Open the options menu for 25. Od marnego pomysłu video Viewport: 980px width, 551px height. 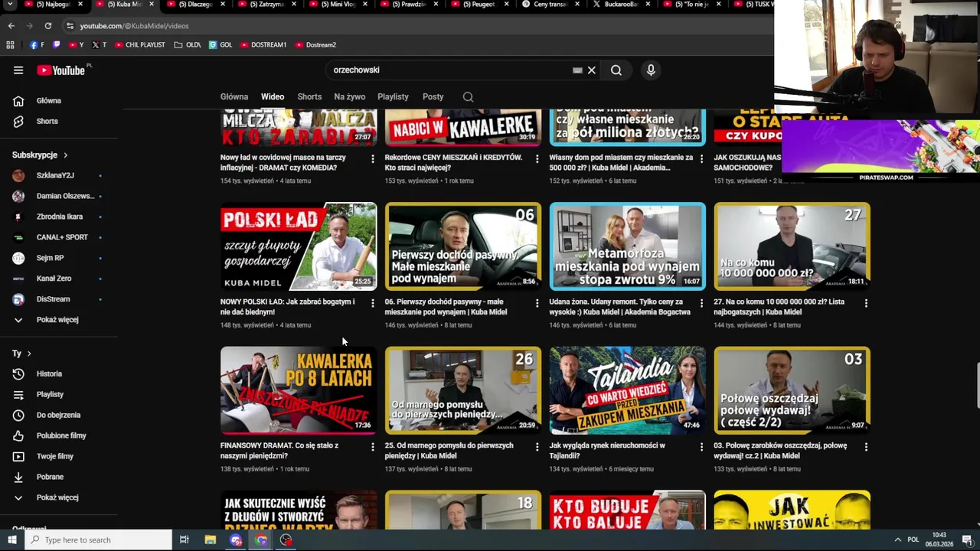[537, 447]
